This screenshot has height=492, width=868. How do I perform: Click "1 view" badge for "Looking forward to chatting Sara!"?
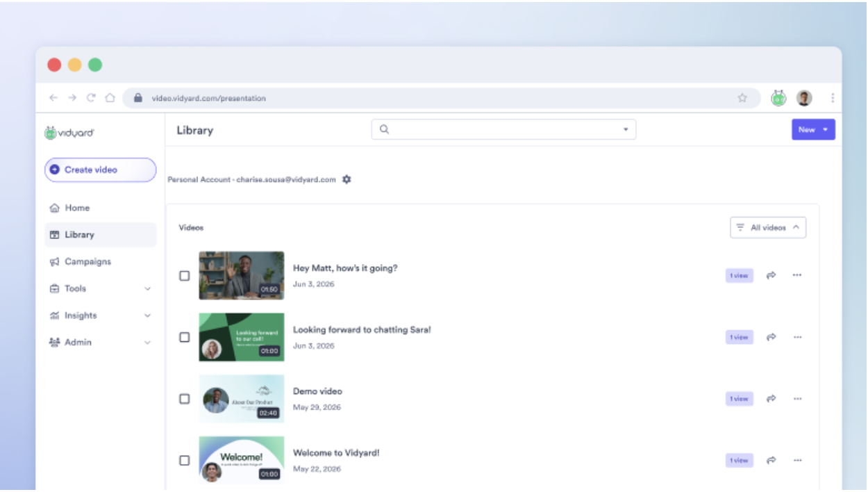[x=740, y=337]
